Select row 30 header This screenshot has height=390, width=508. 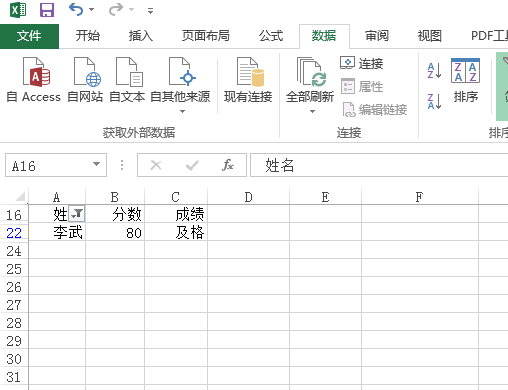point(14,359)
